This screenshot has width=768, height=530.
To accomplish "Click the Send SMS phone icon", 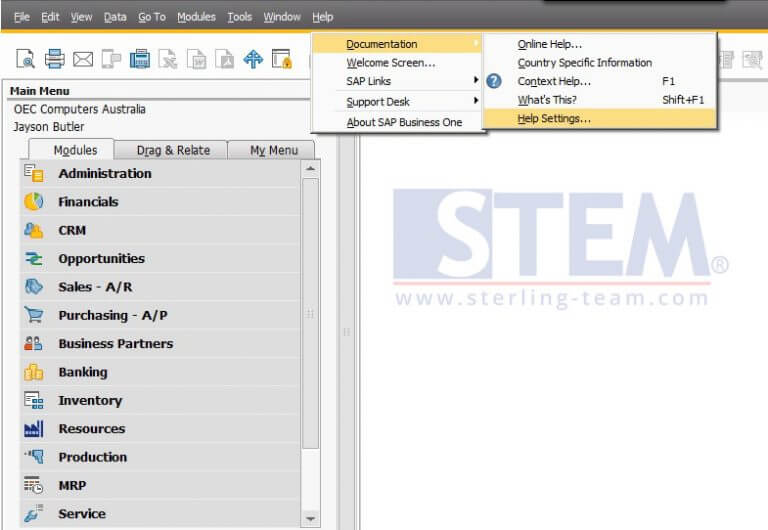I will (x=111, y=59).
